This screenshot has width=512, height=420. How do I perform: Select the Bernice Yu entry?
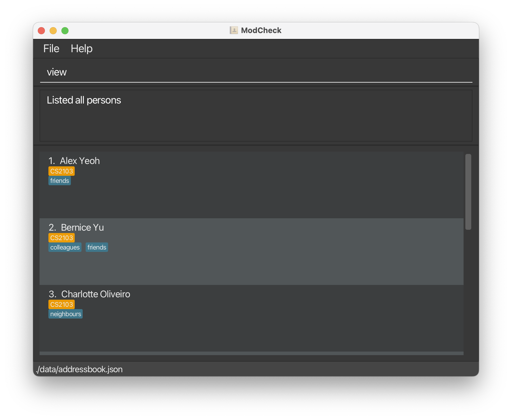tap(252, 252)
